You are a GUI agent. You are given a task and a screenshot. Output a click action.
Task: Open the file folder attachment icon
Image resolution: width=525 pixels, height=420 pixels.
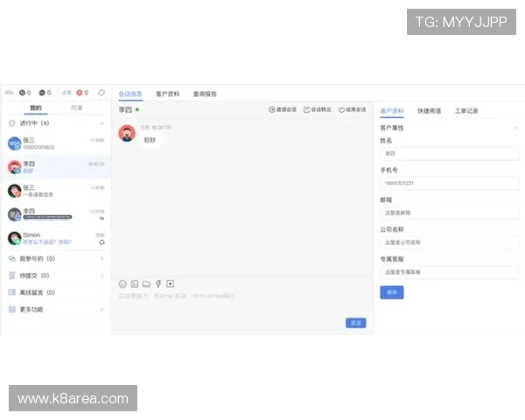[x=146, y=284]
